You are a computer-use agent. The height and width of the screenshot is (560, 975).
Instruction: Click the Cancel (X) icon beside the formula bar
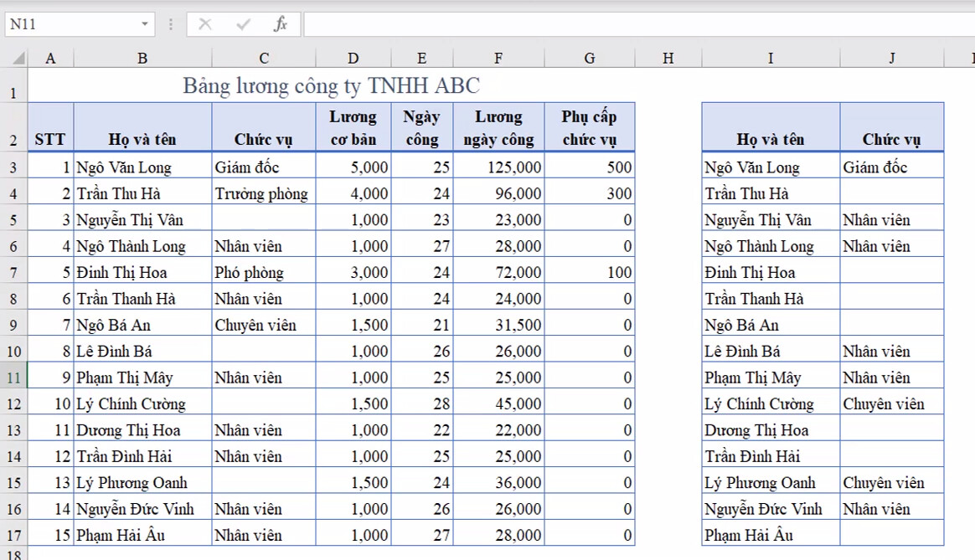(206, 23)
